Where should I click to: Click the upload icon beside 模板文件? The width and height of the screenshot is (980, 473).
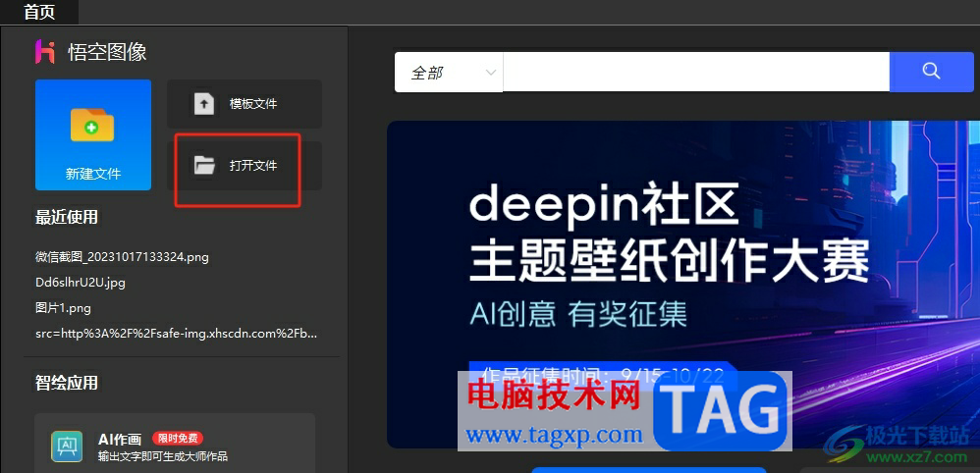(203, 104)
